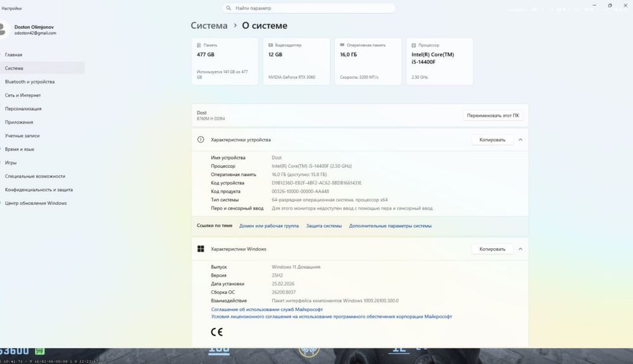Click the OS build 26200.8037 value
Image resolution: width=633 pixels, height=364 pixels.
284,292
